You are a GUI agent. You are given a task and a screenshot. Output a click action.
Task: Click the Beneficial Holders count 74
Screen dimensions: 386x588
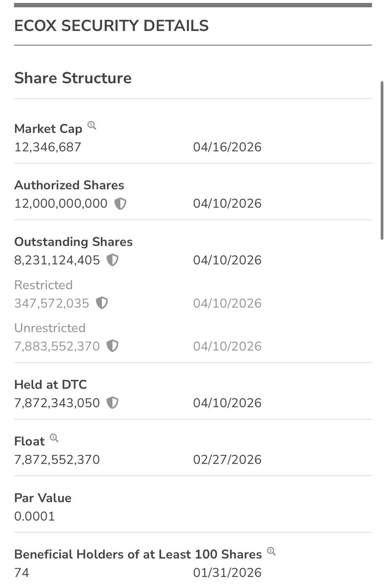(22, 572)
